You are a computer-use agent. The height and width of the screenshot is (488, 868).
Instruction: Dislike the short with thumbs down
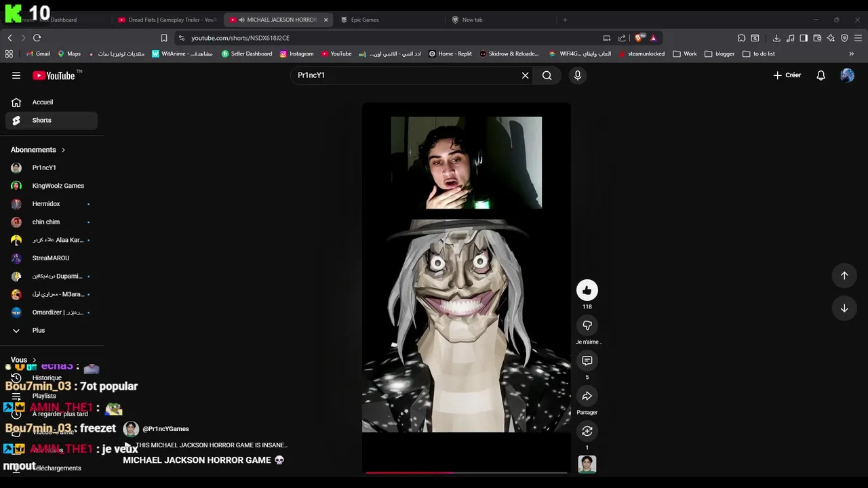[x=587, y=325]
